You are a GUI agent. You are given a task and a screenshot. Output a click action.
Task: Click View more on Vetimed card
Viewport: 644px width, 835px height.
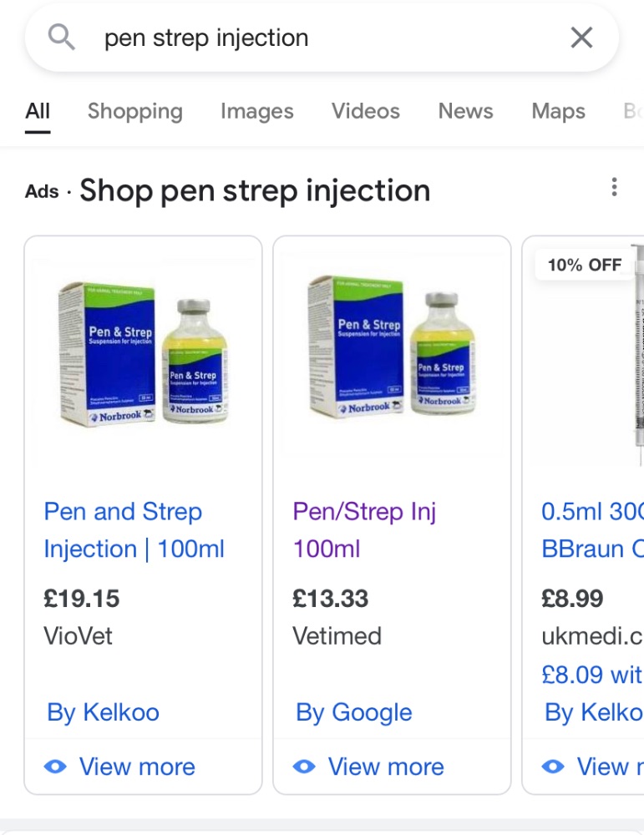pos(386,767)
